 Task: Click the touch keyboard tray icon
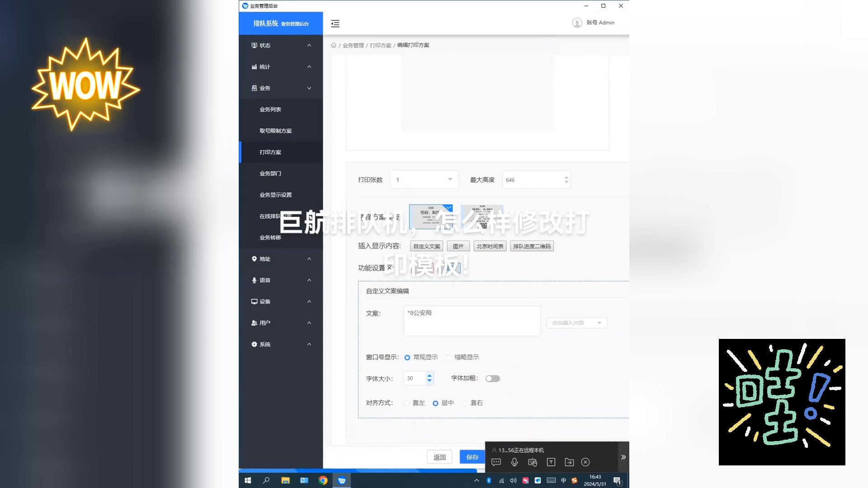[551, 480]
